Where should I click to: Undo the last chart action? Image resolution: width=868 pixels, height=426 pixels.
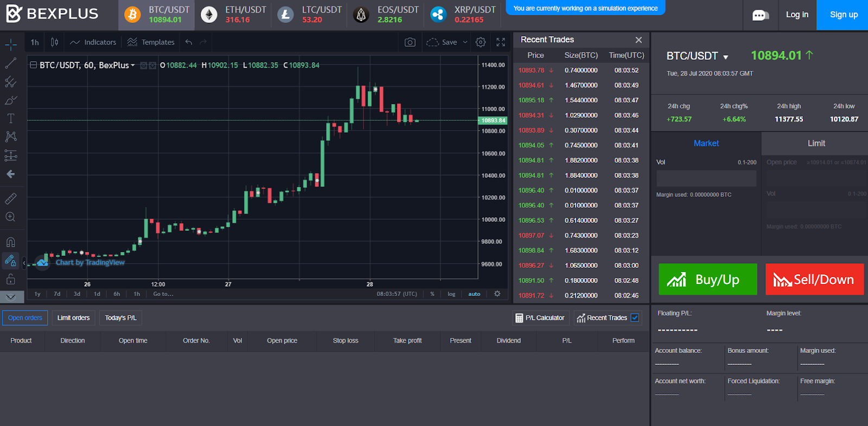(189, 42)
